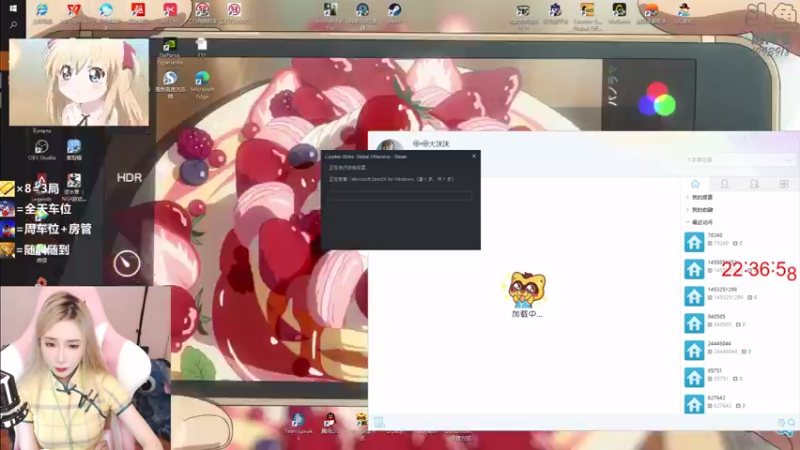800x450 pixels.
Task: Open channel 1453251298 house icon
Action: point(694,296)
